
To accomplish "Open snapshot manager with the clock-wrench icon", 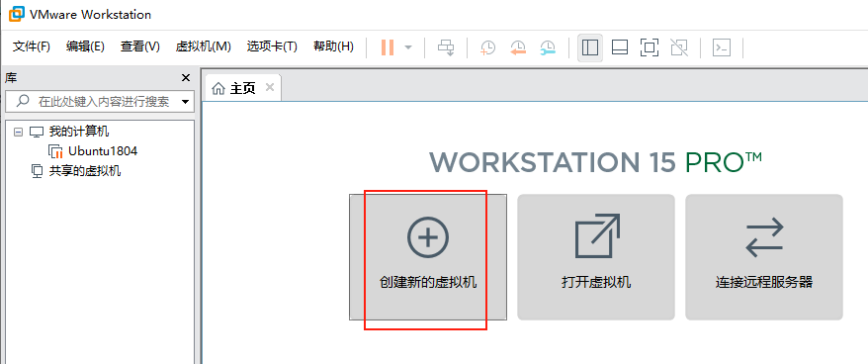I will (x=548, y=47).
